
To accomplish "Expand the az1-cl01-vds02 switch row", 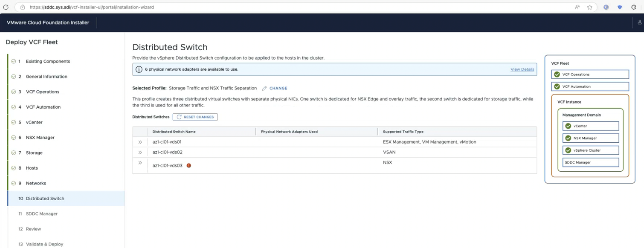I will (140, 152).
